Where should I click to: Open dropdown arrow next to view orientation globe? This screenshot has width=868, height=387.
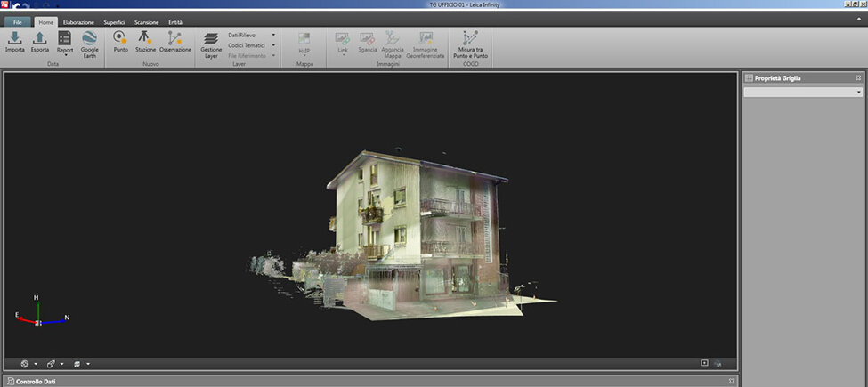click(x=36, y=365)
